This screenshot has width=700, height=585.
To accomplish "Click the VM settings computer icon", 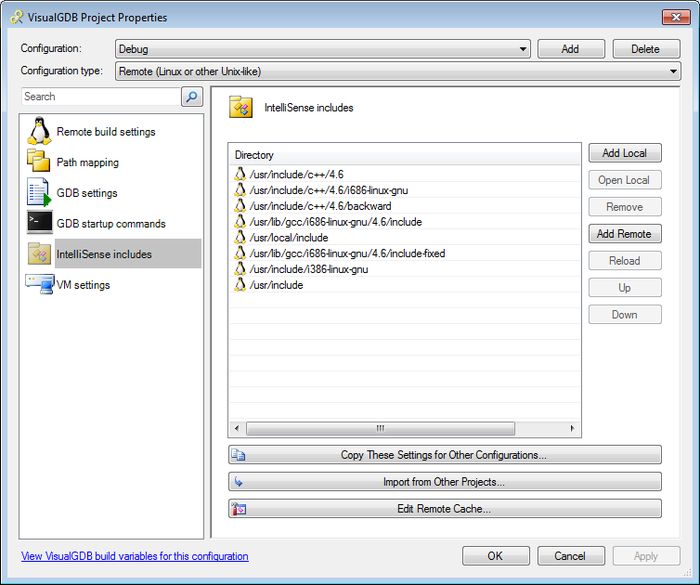I will [40, 284].
